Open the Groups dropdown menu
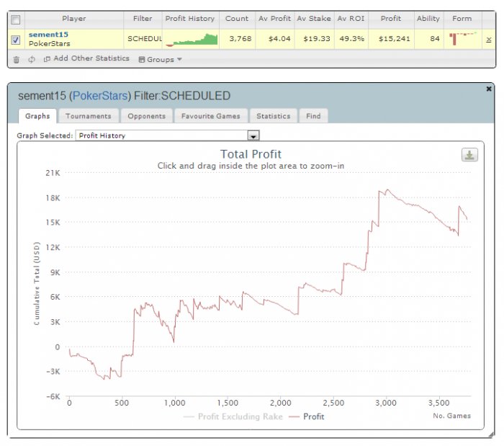Image resolution: width=504 pixels, height=446 pixels. coord(161,60)
